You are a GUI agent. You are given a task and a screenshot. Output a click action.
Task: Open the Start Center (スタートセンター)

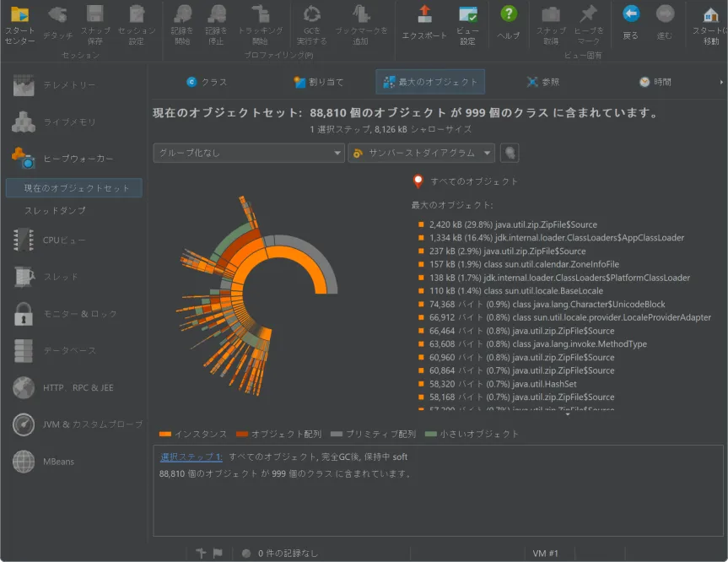pos(19,25)
